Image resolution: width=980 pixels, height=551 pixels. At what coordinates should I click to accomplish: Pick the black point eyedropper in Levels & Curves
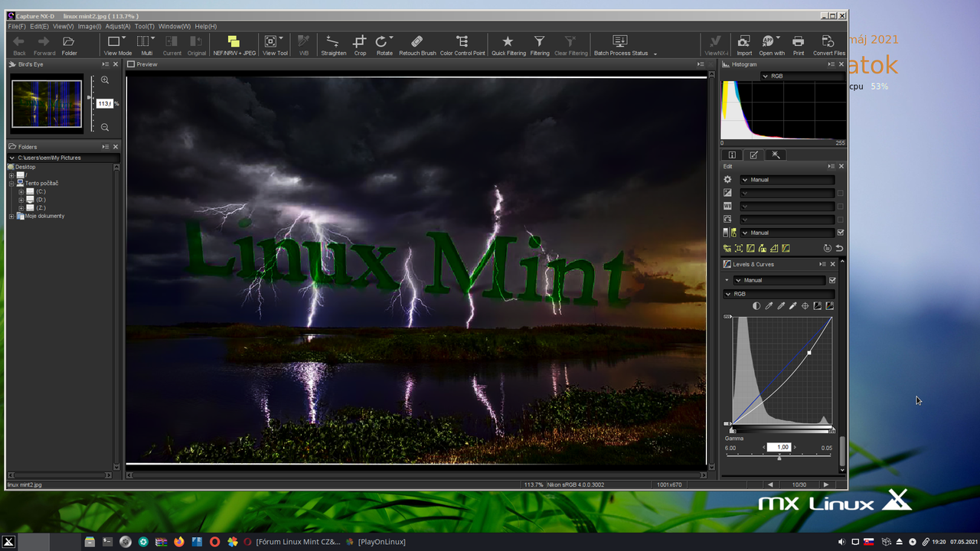pyautogui.click(x=769, y=305)
